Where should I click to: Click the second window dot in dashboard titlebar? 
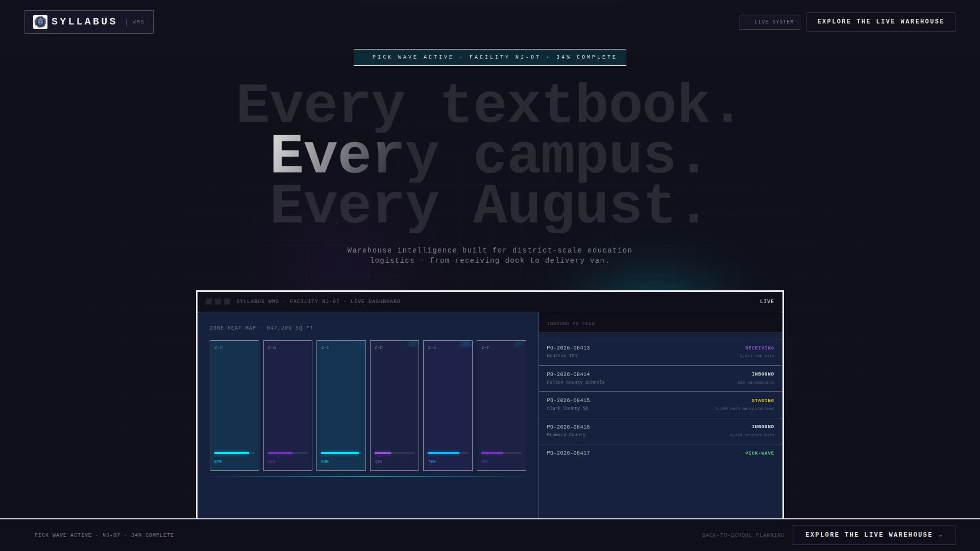pyautogui.click(x=218, y=302)
